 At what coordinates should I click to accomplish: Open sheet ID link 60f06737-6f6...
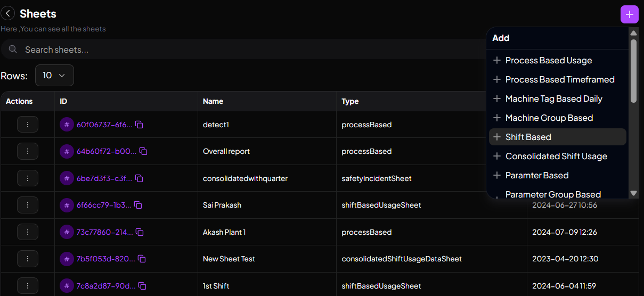point(104,125)
